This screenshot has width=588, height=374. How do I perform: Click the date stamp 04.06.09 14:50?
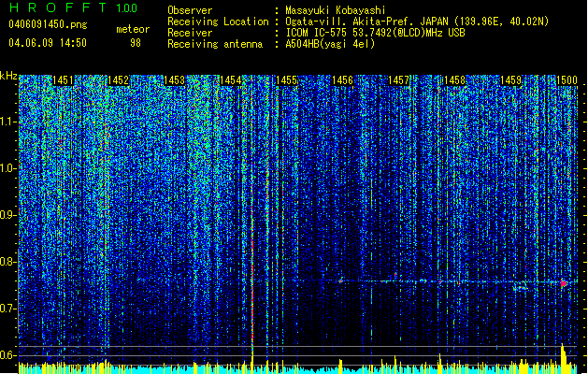point(48,43)
